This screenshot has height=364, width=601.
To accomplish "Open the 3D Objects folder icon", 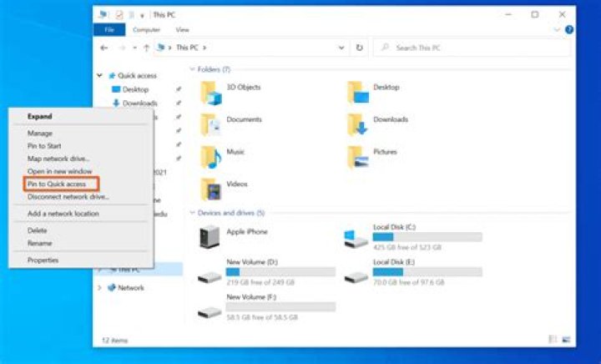I will 212,92.
